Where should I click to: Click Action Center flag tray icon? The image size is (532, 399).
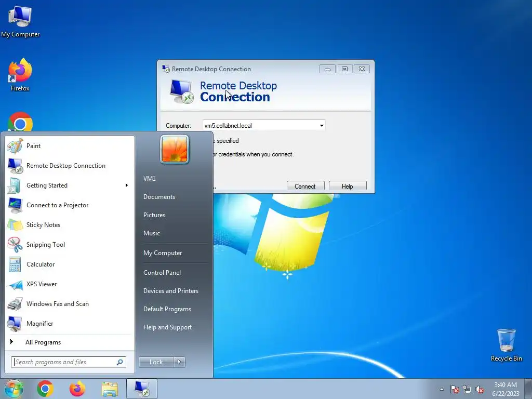(x=455, y=389)
